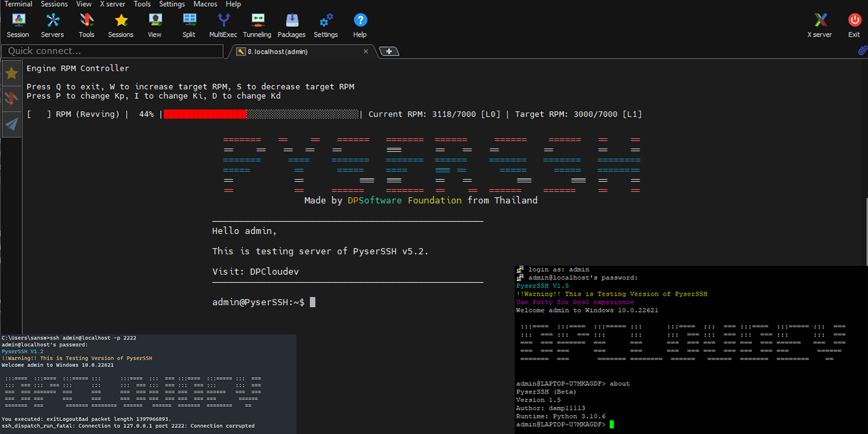The width and height of the screenshot is (868, 434).
Task: Open the Tunneling toolbar icon
Action: (257, 25)
